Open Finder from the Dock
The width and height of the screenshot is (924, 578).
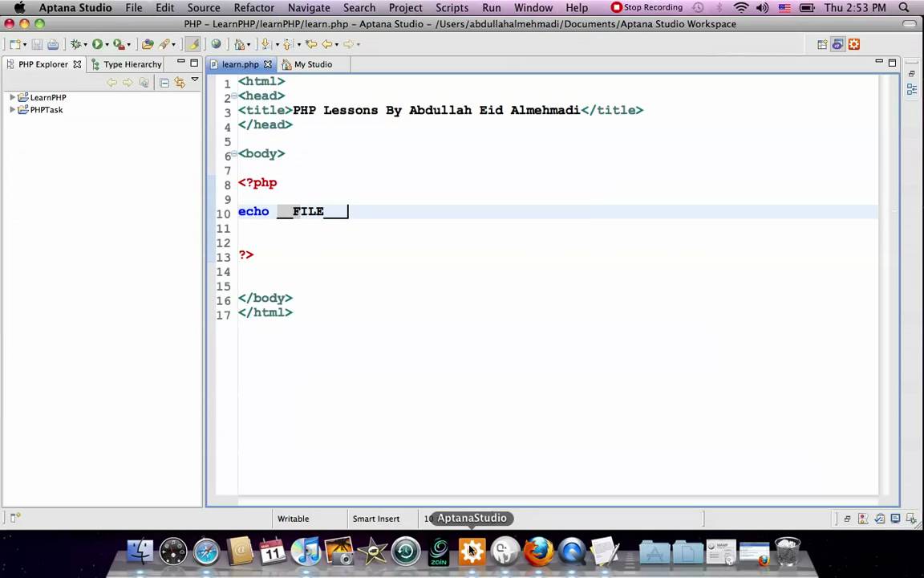click(x=140, y=552)
